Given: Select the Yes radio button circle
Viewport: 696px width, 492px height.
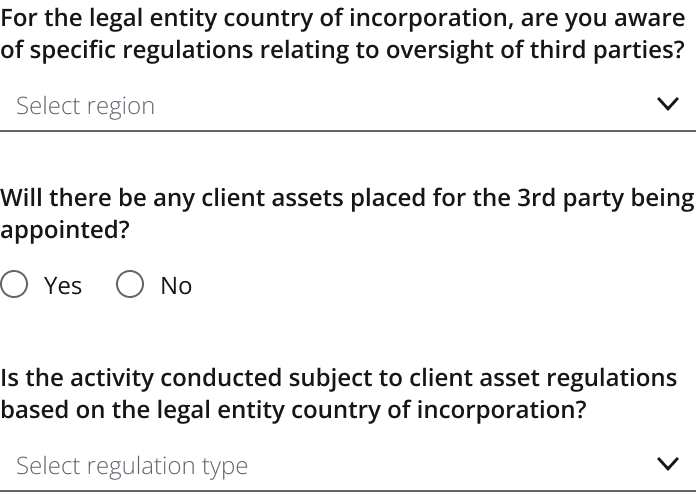Looking at the screenshot, I should pyautogui.click(x=14, y=285).
